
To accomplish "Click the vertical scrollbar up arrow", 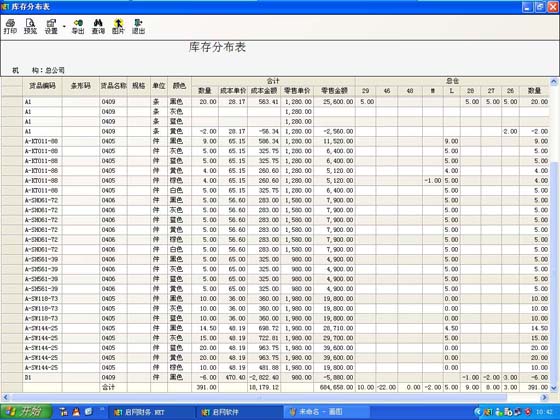I will pos(554,82).
